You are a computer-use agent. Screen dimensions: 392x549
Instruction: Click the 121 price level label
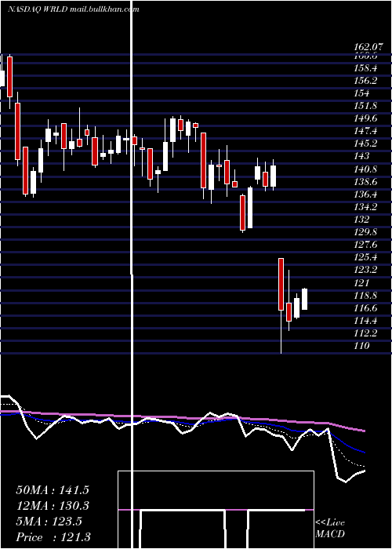click(x=362, y=283)
